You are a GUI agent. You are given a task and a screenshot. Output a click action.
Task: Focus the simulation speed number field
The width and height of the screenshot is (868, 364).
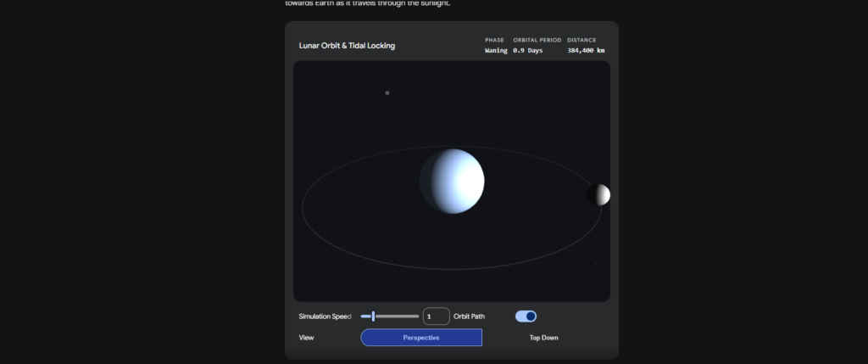point(436,316)
